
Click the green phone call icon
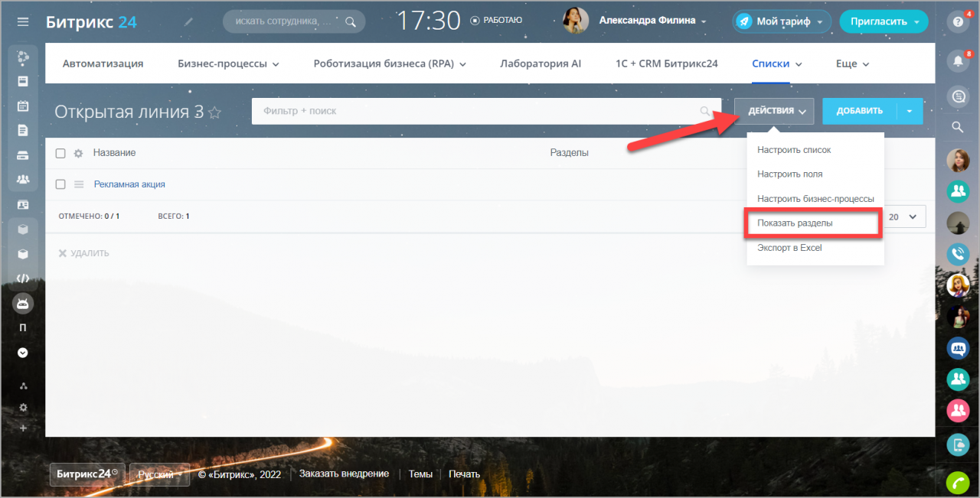tap(957, 483)
